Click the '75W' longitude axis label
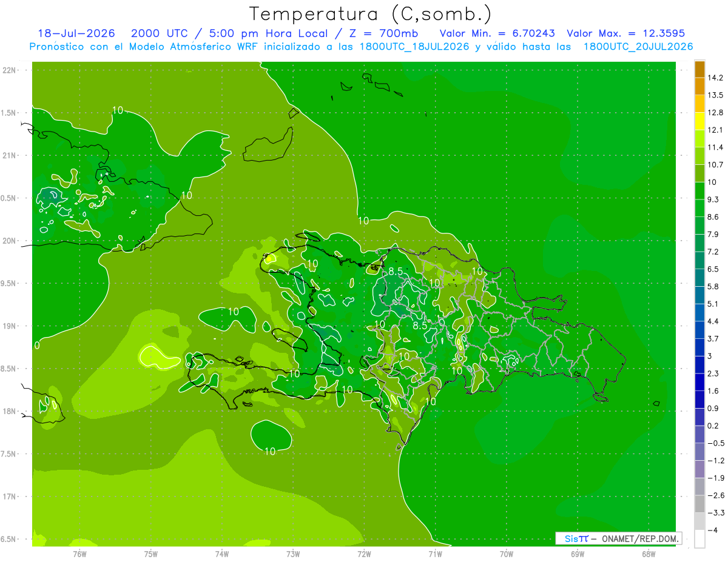 150,554
